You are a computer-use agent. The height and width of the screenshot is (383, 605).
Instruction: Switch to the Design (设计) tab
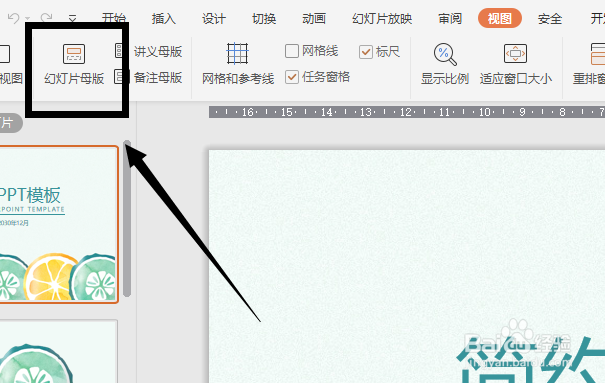tap(214, 19)
